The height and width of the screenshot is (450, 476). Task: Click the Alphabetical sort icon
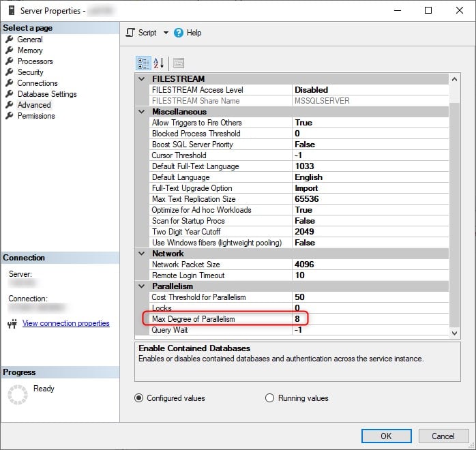159,63
